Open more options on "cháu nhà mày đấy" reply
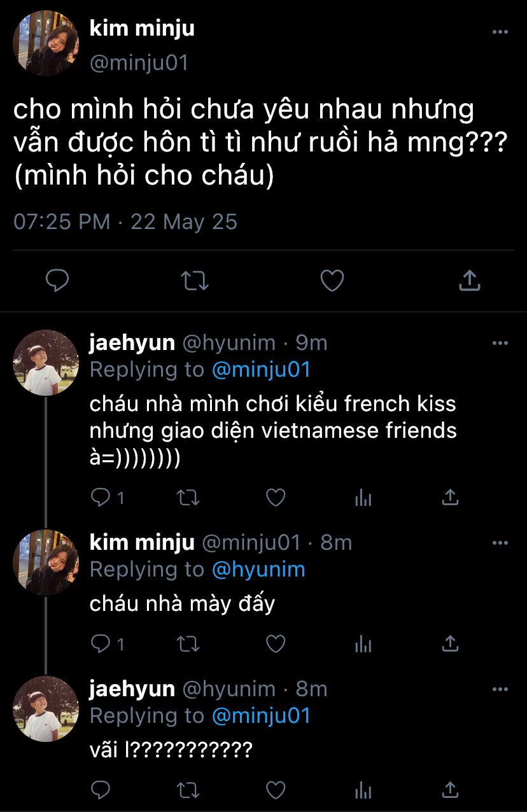 500,543
